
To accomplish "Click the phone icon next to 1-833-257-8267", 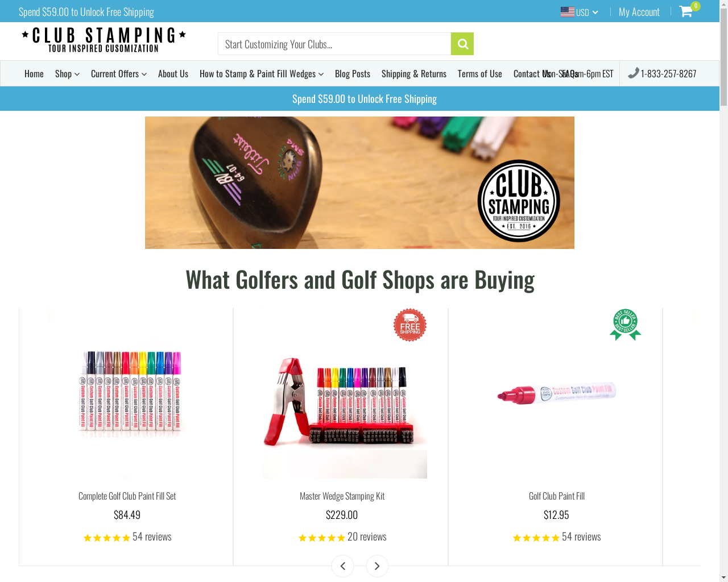I will click(x=633, y=73).
